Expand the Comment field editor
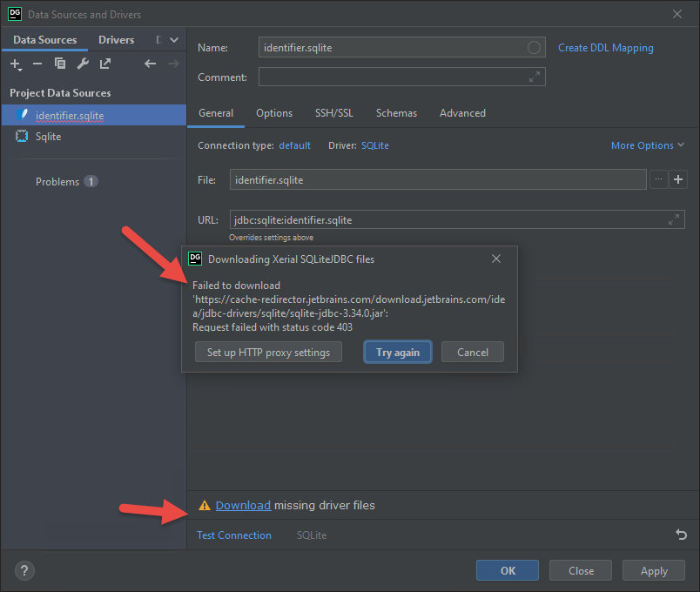The image size is (700, 592). click(535, 77)
